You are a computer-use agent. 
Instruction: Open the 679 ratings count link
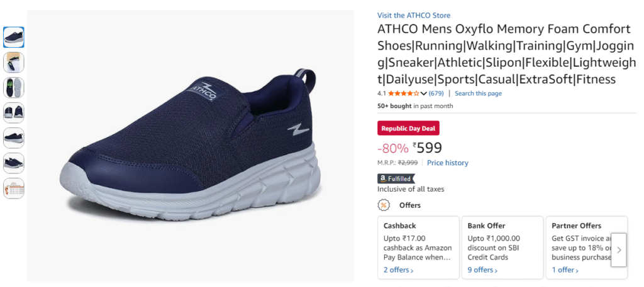[x=436, y=94]
